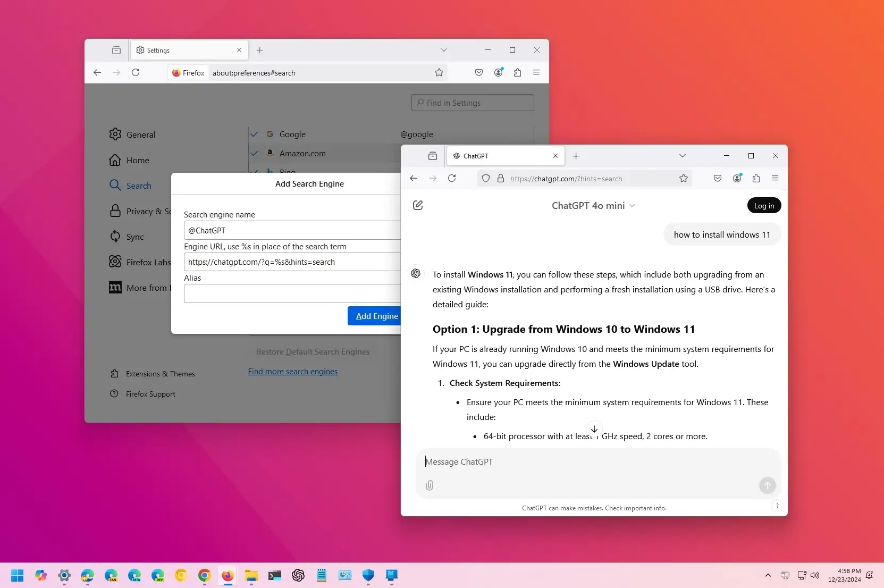Close the ChatGPT tab

[555, 156]
